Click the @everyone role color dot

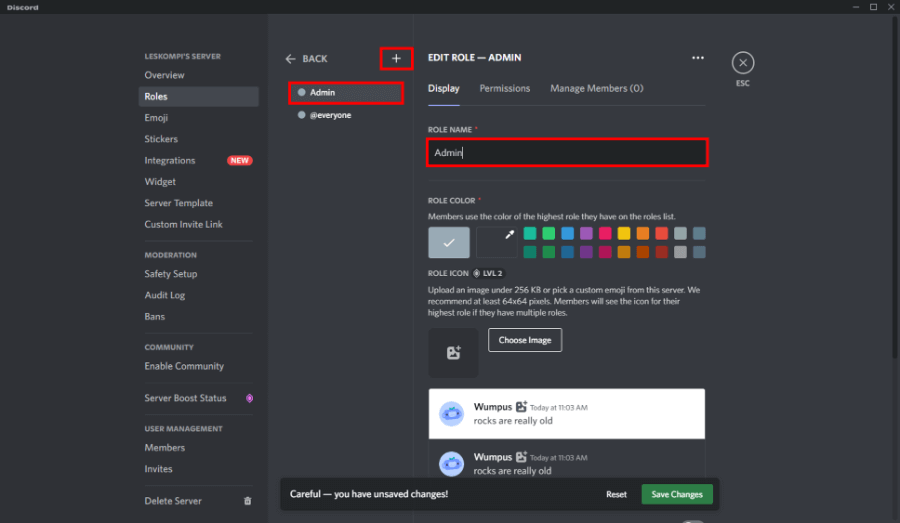coord(301,115)
